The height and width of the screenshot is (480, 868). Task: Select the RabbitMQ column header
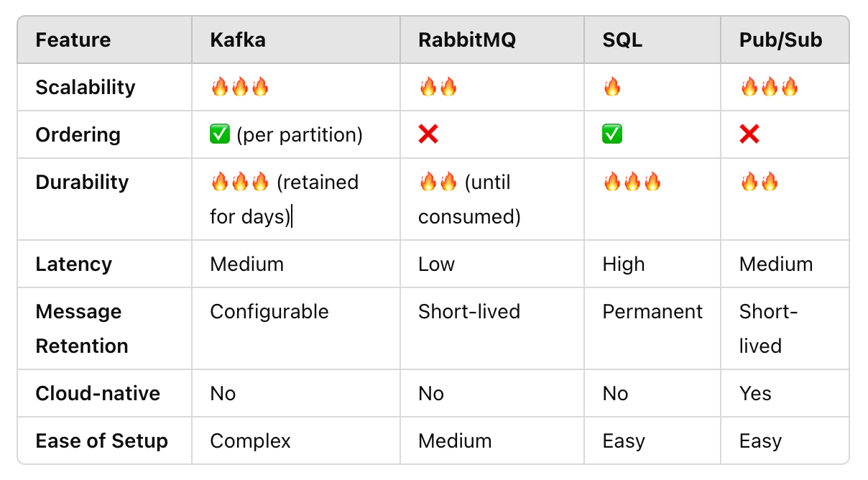pyautogui.click(x=492, y=40)
